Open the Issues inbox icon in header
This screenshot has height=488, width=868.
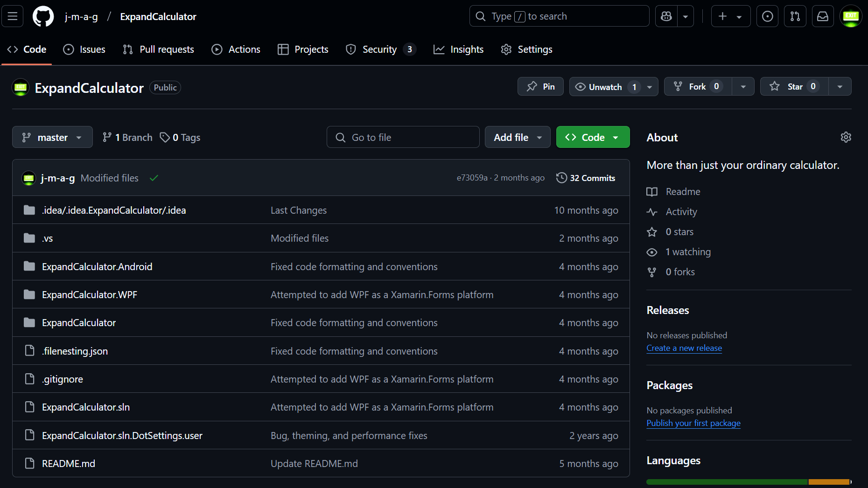point(767,16)
